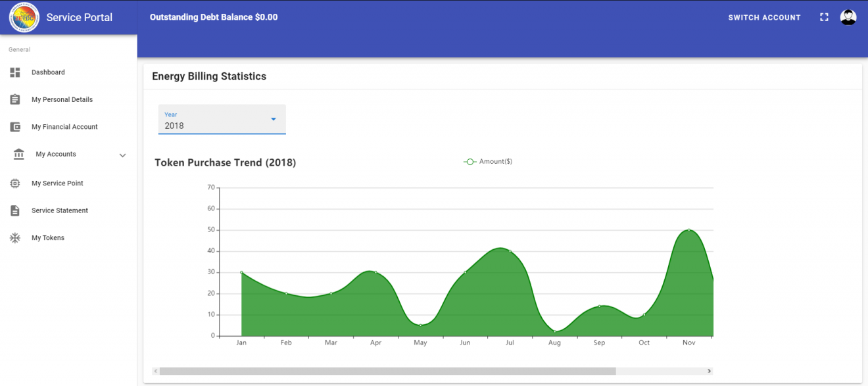Open the profile avatar icon

(x=848, y=16)
